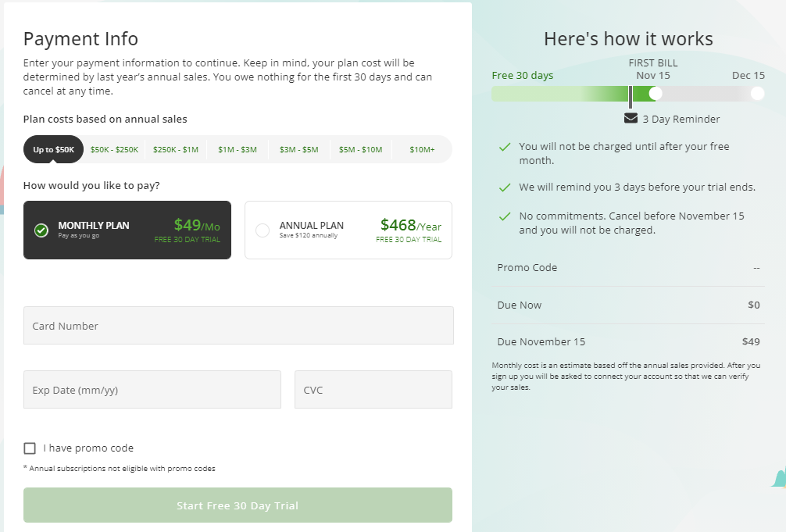Select the Annual Plan radio button

pos(263,230)
